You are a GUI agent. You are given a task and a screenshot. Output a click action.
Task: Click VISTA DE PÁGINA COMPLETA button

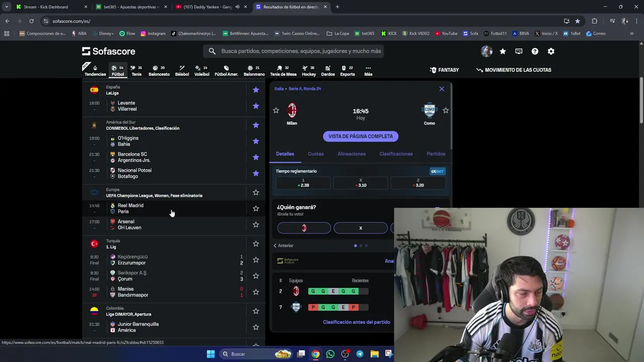(x=360, y=136)
